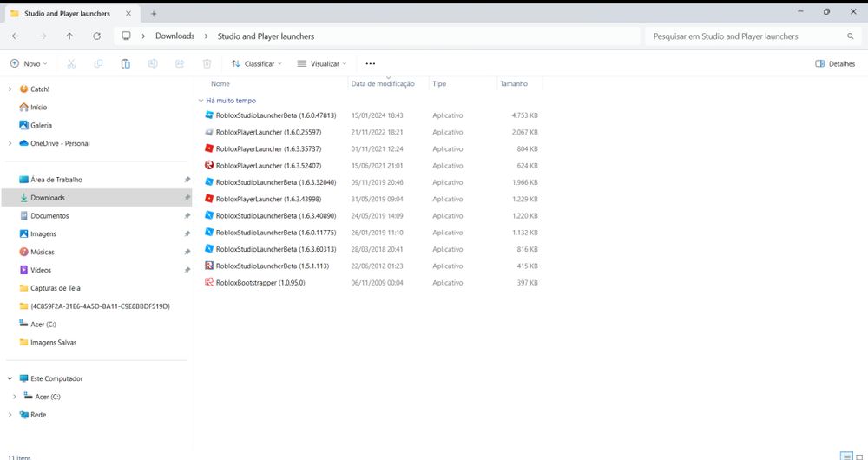Select icon of RobloxPlayerLauncher (1.6.3.43998)
868x460 pixels.
(208, 198)
